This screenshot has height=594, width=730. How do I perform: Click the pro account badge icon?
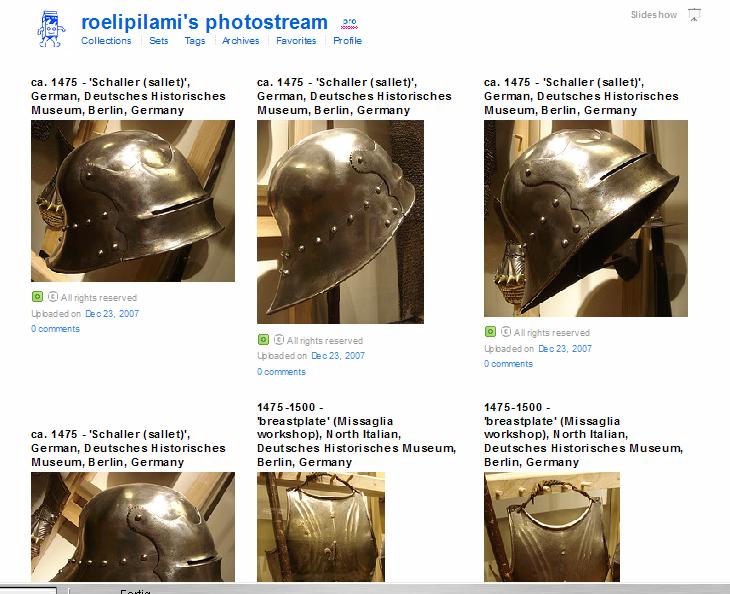349,23
